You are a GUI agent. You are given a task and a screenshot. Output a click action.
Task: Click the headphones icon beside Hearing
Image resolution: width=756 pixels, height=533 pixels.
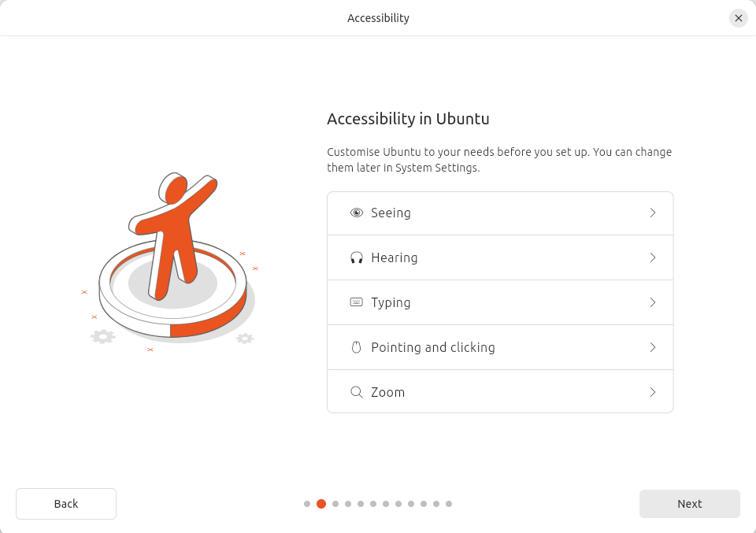tap(357, 257)
